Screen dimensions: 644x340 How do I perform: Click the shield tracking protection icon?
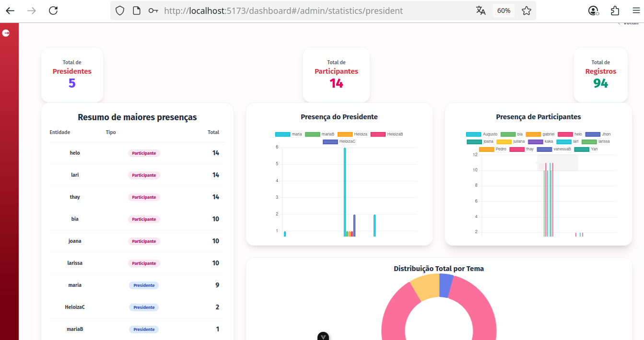click(120, 11)
